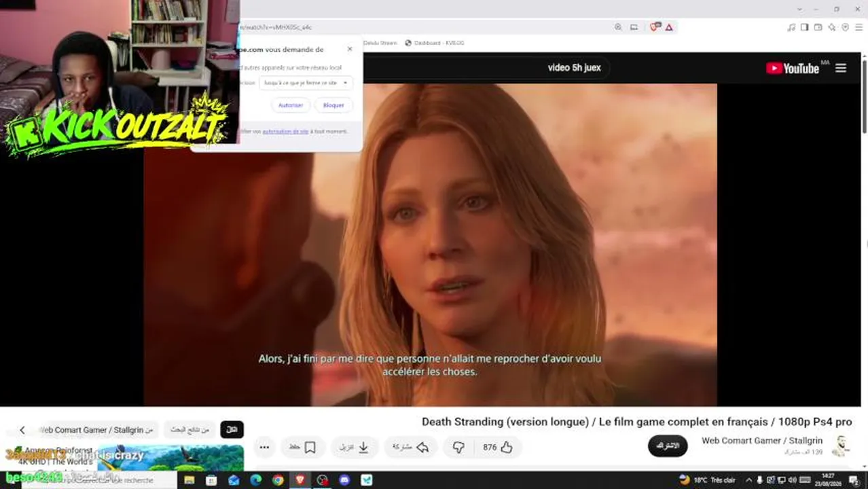Screen dimensions: 868x489
Task: Open the 'autorisation de site' link
Action: [x=285, y=131]
